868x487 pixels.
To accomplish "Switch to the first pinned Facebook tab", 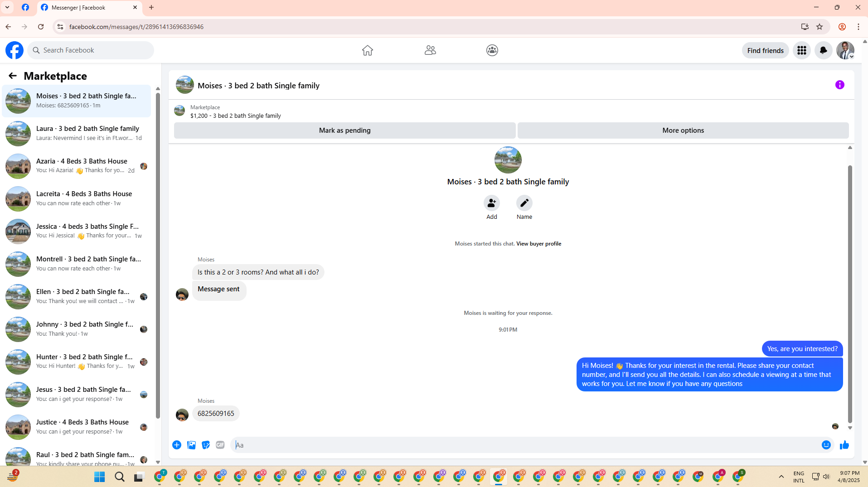I will pos(25,8).
